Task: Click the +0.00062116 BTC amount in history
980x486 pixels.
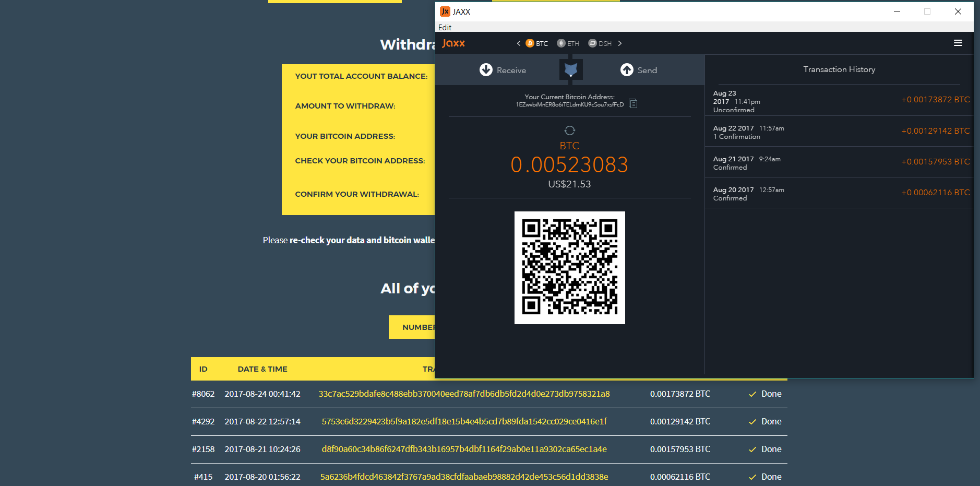Action: click(x=936, y=193)
